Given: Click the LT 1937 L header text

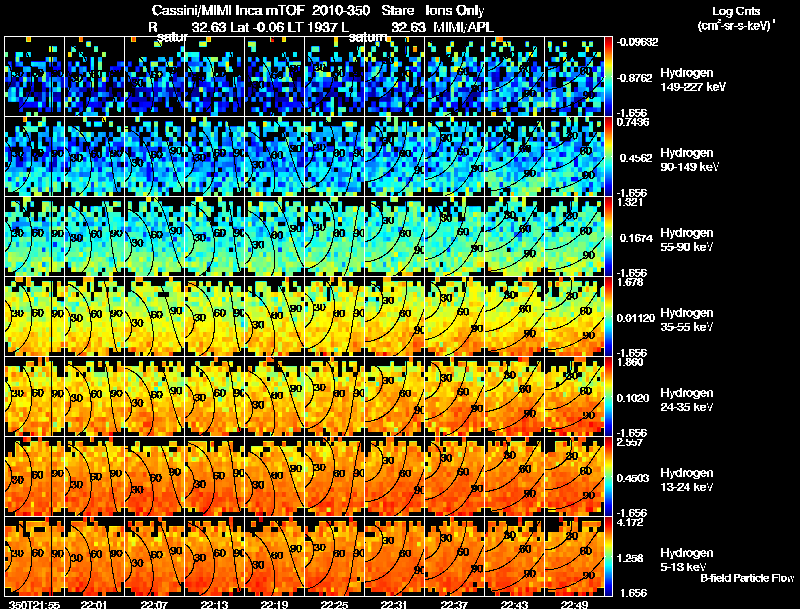Looking at the screenshot, I should [x=318, y=27].
